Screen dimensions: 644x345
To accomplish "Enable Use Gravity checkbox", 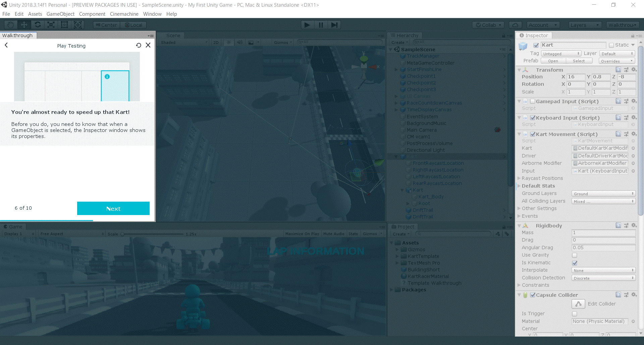I will [x=575, y=255].
